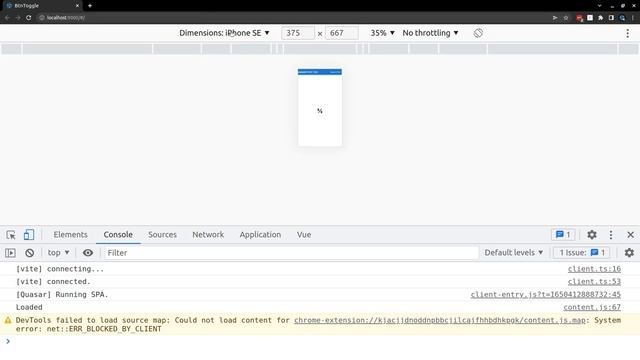Open the chrome-extension content.js.map link
This screenshot has height=360, width=640.
pyautogui.click(x=440, y=320)
